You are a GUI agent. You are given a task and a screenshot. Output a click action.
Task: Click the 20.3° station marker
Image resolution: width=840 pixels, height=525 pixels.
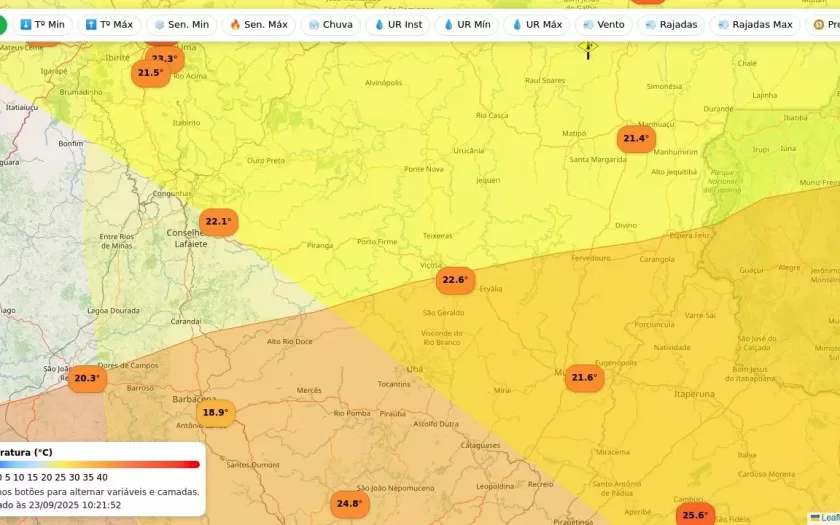click(87, 378)
